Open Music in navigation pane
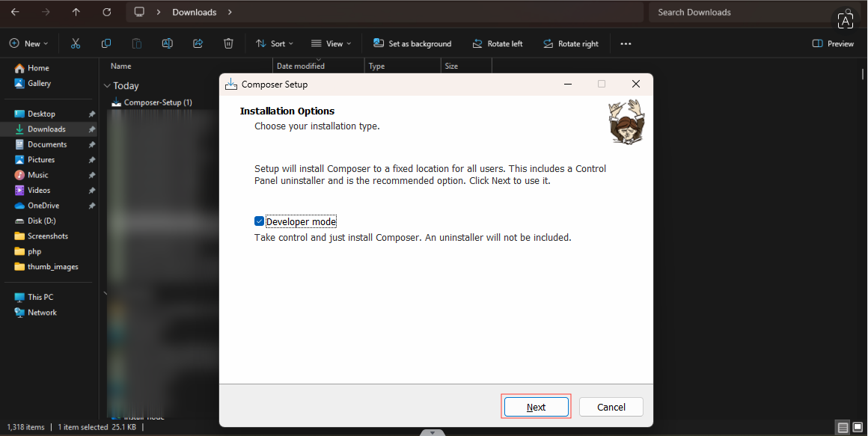868x436 pixels. pos(37,175)
